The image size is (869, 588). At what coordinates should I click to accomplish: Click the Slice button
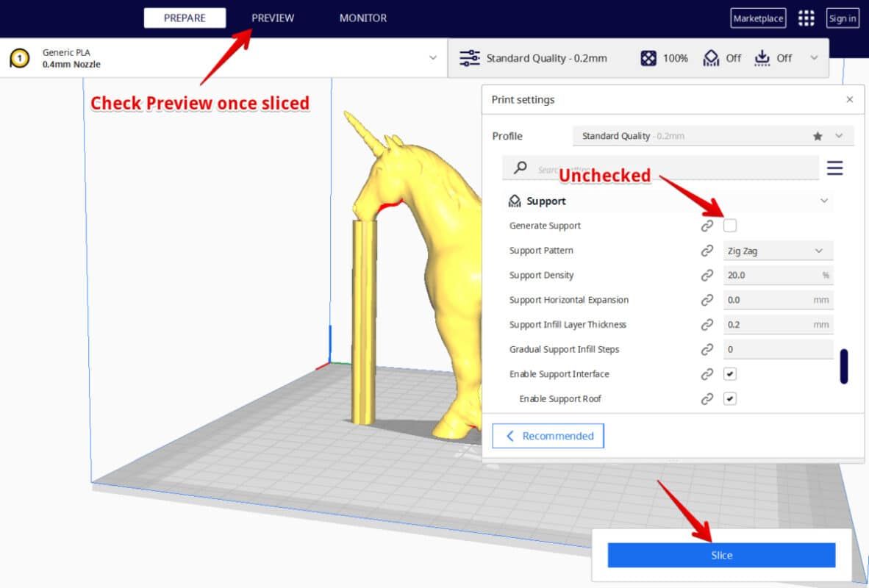(x=721, y=555)
